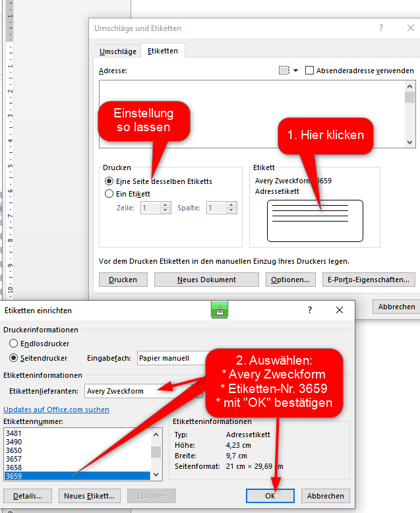Increase the Zeile spinner value
Screen dimensions: 420x513
click(165, 205)
